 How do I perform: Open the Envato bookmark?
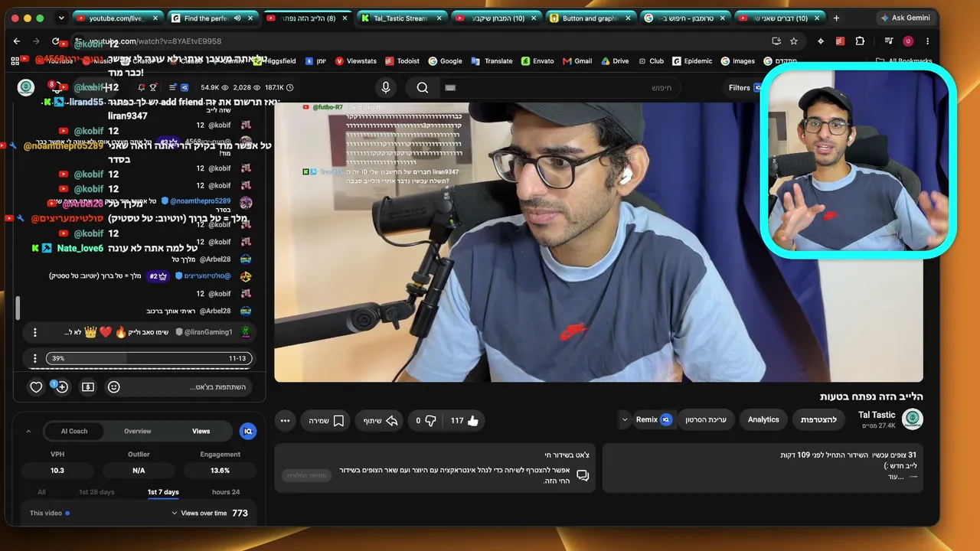coord(537,61)
